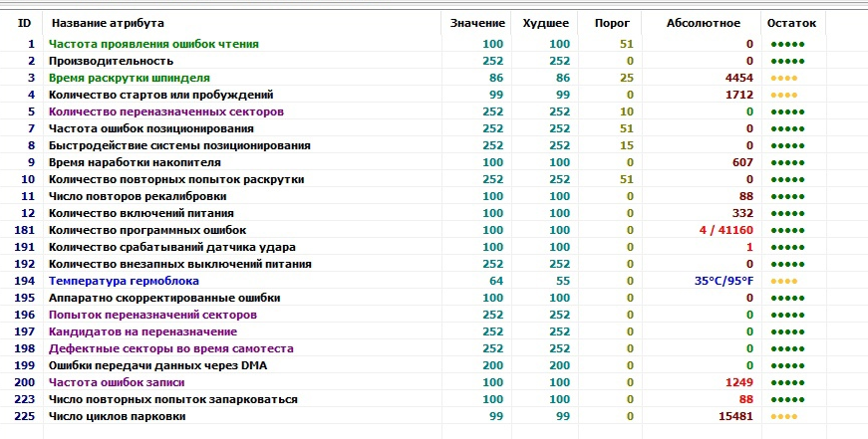The image size is (868, 439).
Task: Click the Остаток column header
Action: pos(794,23)
